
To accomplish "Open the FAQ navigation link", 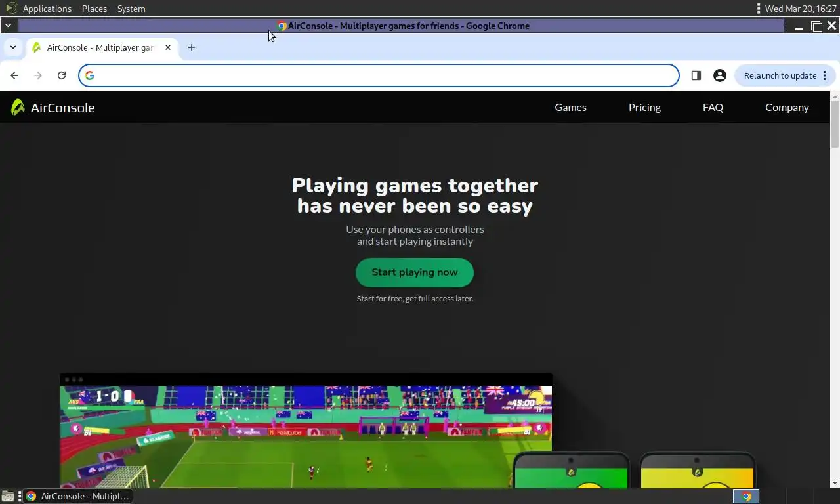I will 713,107.
